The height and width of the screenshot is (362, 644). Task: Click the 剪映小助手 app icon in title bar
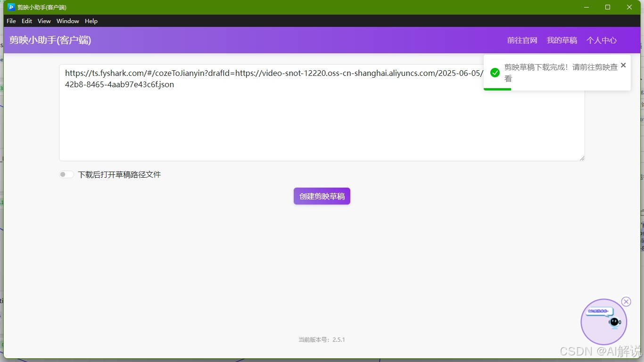[x=11, y=7]
